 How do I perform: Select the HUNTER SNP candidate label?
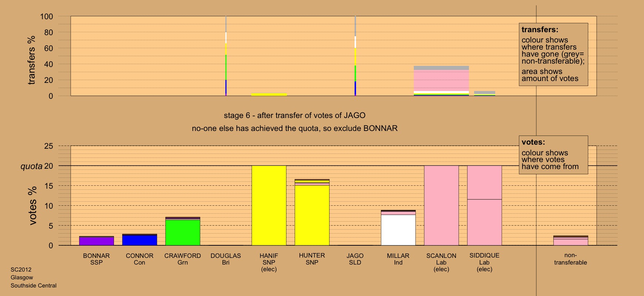point(312,259)
